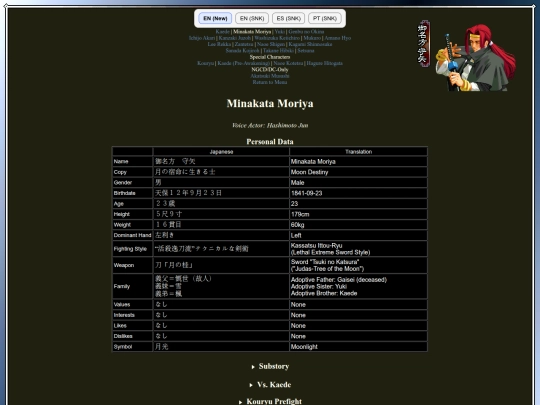
Task: Open the Kouryu special character link
Action: click(x=206, y=63)
